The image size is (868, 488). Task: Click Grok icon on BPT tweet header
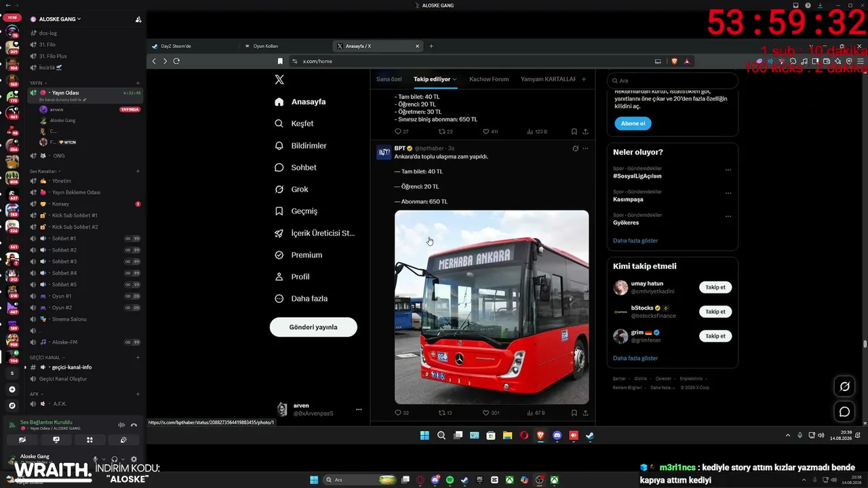(x=575, y=148)
